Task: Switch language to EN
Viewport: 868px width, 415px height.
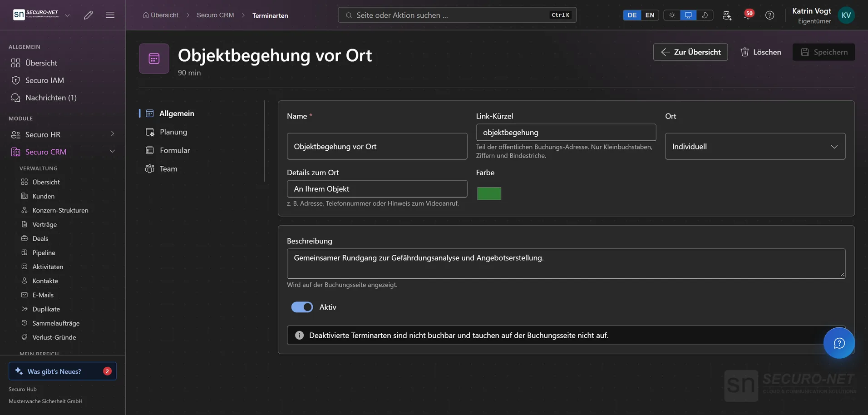Action: (650, 15)
